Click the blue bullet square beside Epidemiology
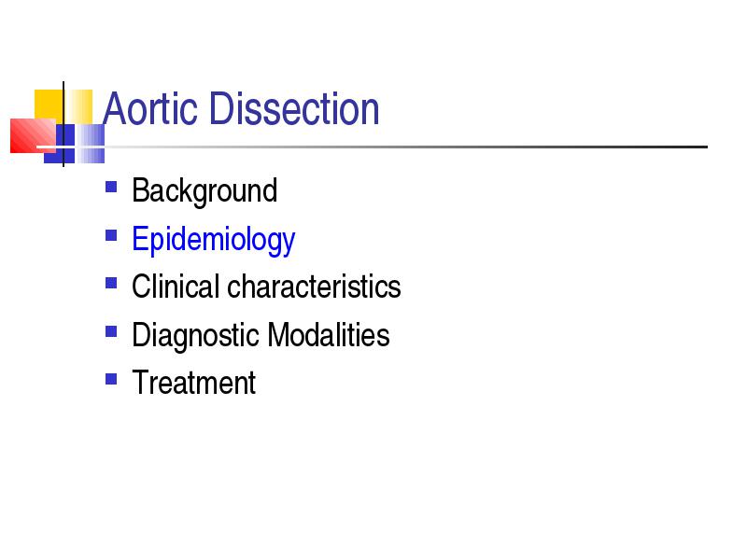The image size is (747, 560). click(111, 235)
